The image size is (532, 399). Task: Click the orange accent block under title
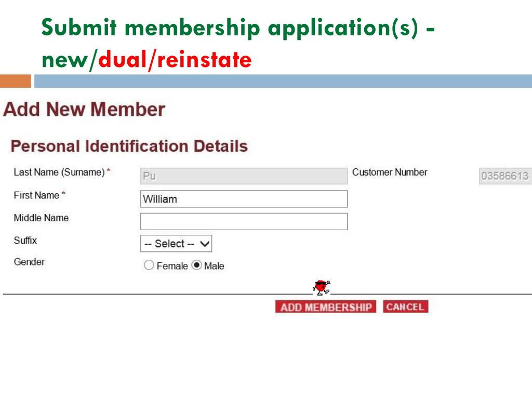[16, 81]
